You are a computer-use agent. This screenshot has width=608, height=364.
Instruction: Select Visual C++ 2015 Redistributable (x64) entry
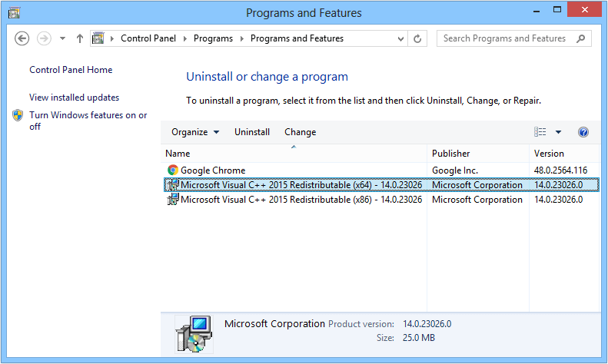(x=381, y=185)
